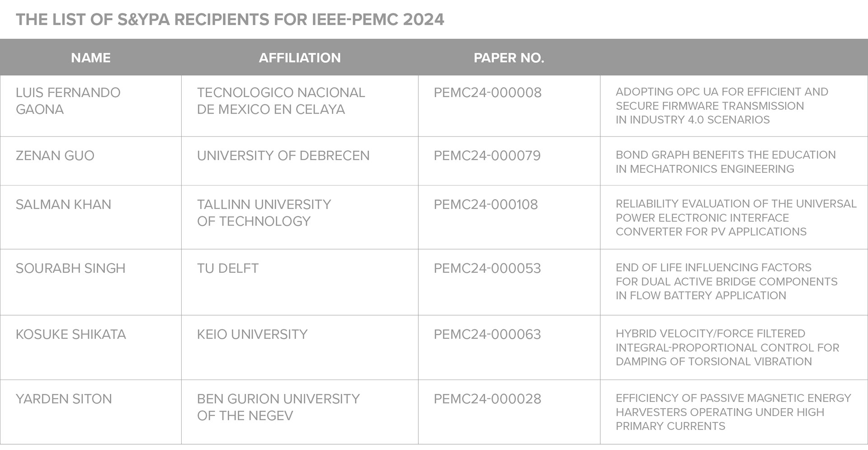The width and height of the screenshot is (868, 450).
Task: Click the NAME column header
Action: pos(90,58)
